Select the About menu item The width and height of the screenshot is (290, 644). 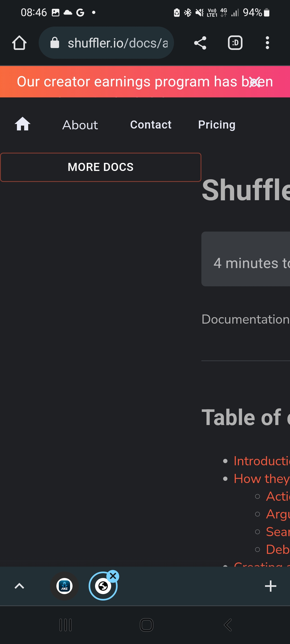(79, 125)
